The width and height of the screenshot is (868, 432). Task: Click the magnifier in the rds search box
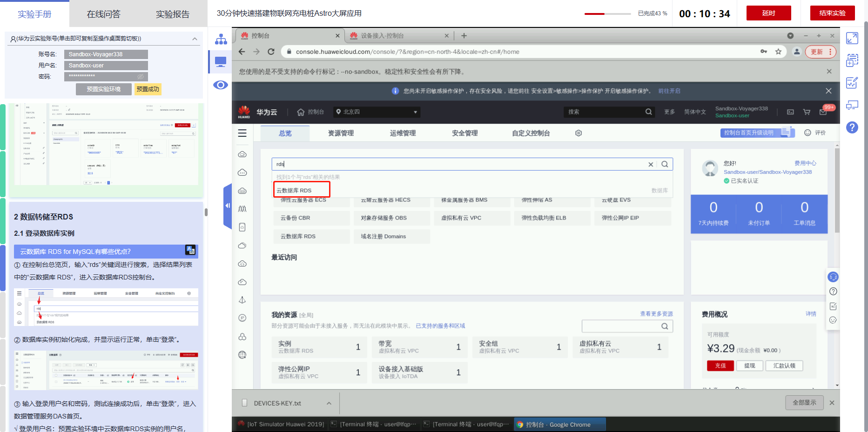coord(665,164)
